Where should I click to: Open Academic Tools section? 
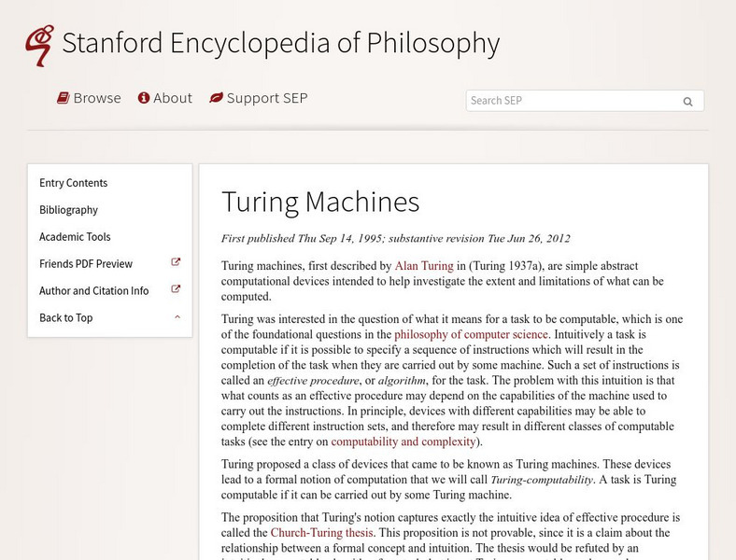pyautogui.click(x=75, y=237)
